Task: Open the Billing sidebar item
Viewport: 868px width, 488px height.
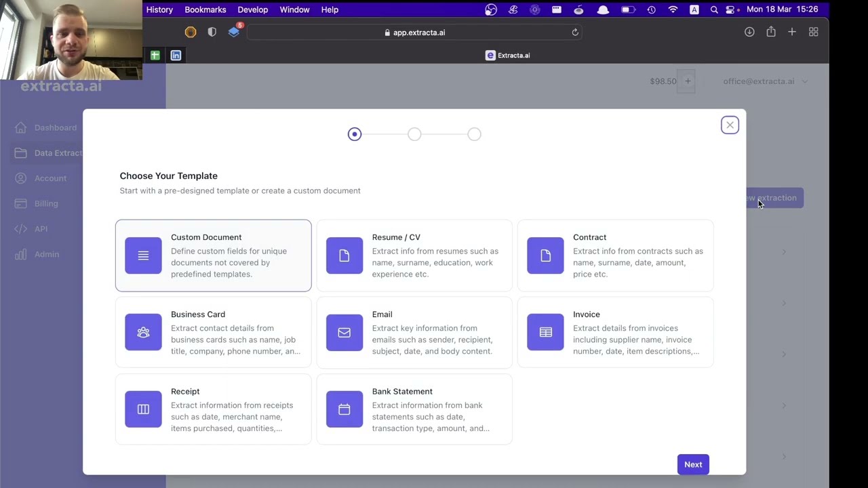Action: (x=46, y=203)
